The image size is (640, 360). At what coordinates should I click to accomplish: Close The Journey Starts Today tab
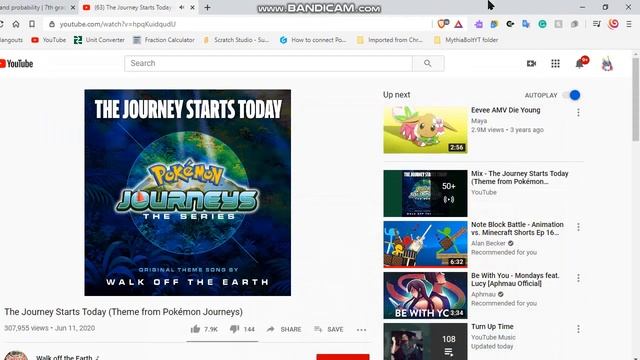point(192,7)
